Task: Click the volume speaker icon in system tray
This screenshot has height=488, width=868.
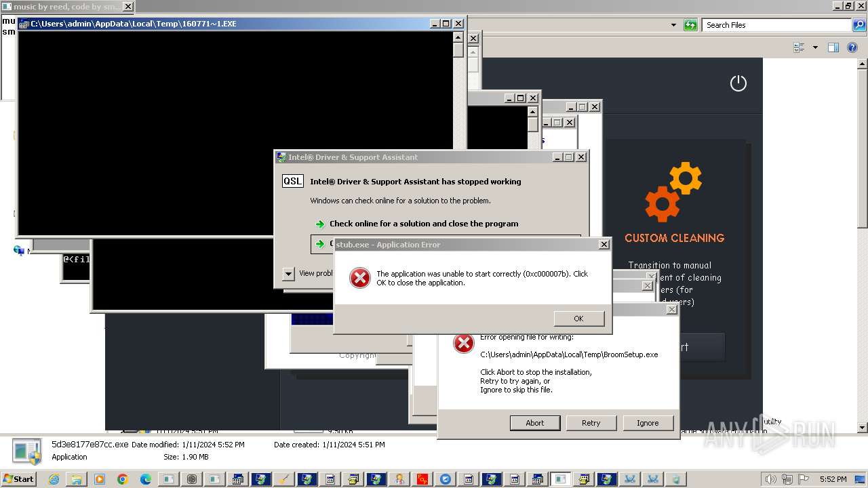Action: click(x=771, y=479)
